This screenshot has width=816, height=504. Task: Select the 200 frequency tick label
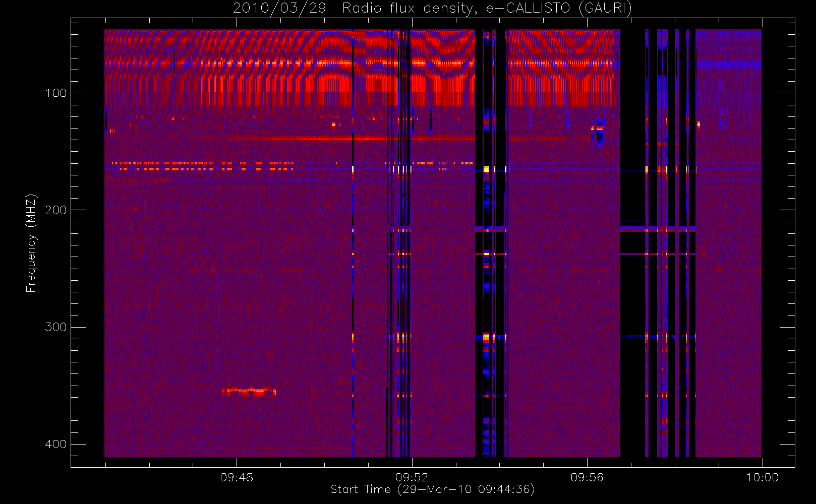tap(56, 210)
